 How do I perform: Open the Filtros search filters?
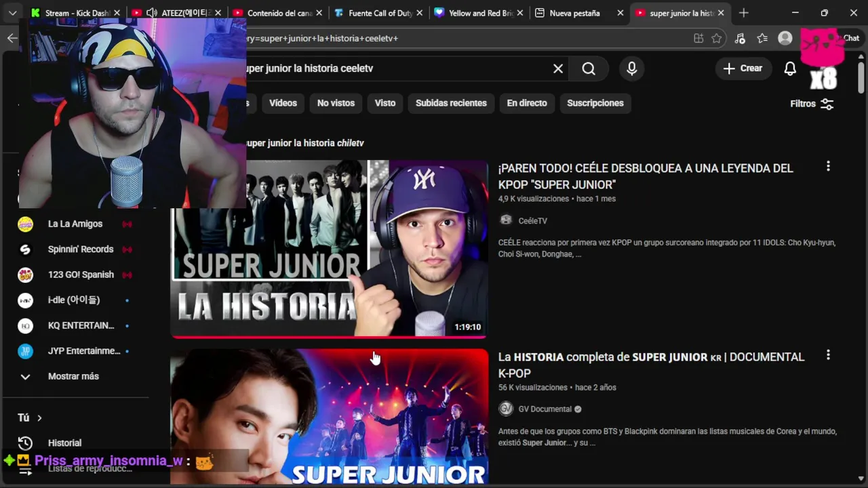(x=812, y=104)
